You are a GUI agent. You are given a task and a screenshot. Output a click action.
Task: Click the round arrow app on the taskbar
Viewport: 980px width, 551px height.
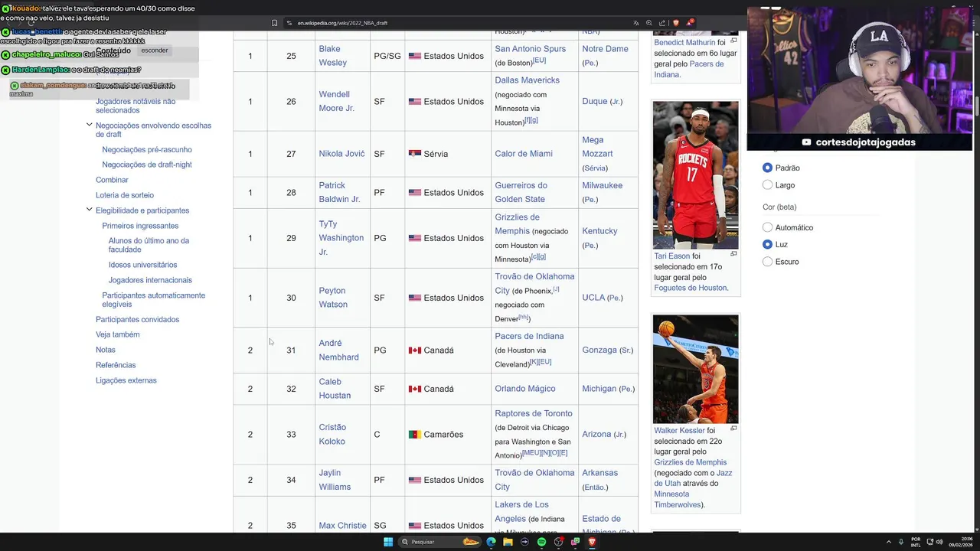click(x=524, y=542)
